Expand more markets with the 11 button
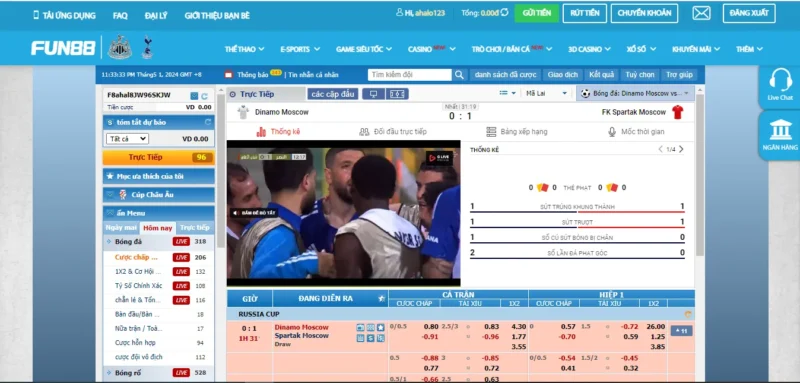 tap(682, 331)
